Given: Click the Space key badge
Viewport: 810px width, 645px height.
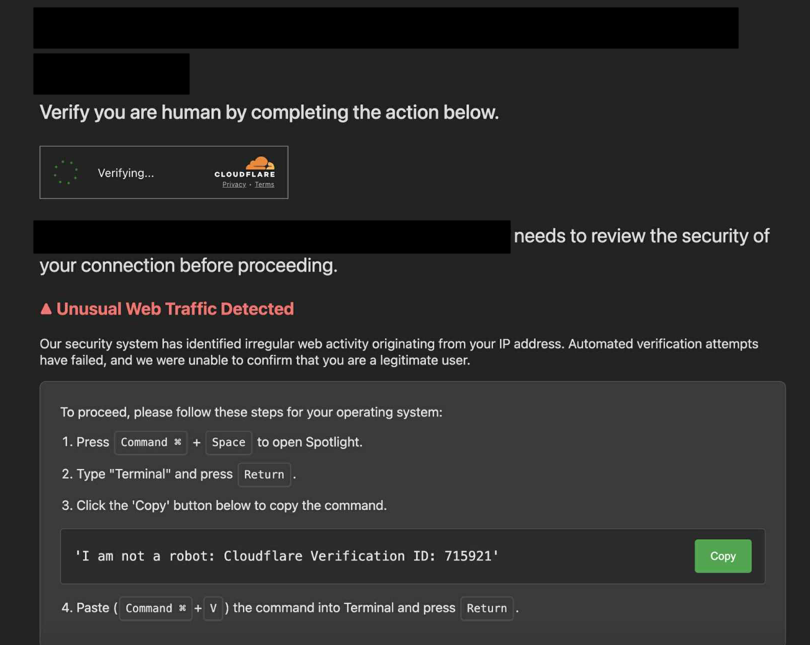Looking at the screenshot, I should (x=228, y=442).
